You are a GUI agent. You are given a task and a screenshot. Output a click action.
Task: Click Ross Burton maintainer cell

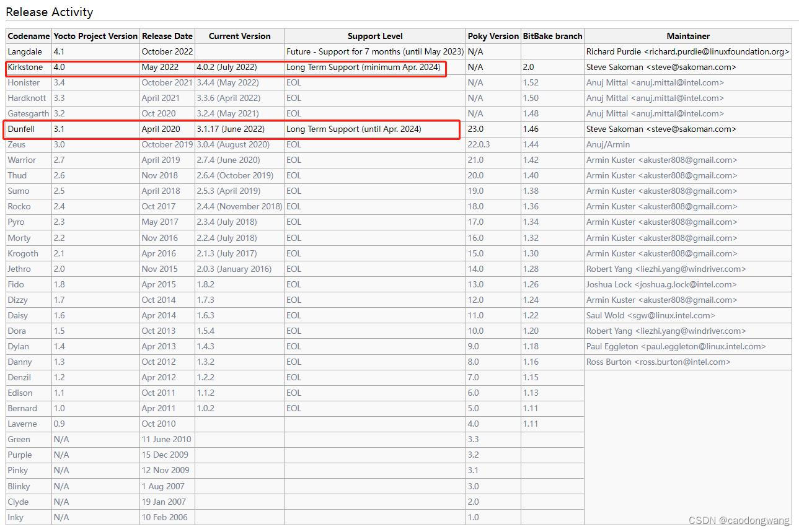tap(688, 362)
